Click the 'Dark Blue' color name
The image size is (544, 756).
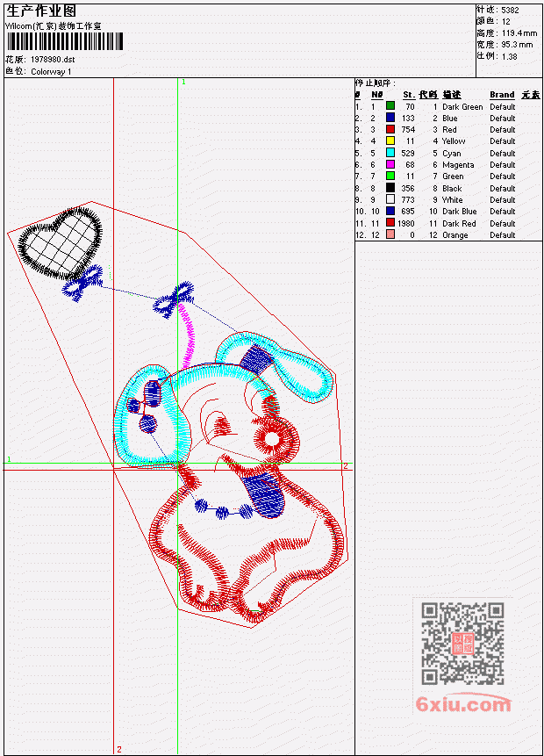pyautogui.click(x=459, y=212)
